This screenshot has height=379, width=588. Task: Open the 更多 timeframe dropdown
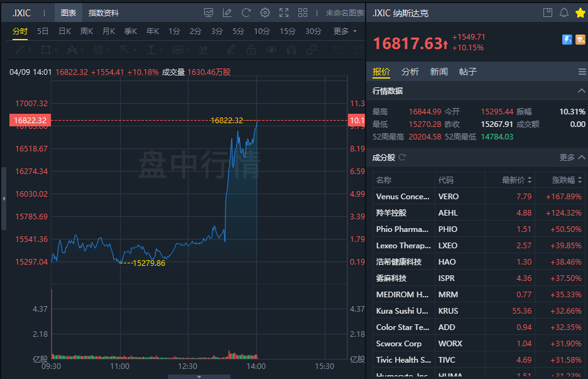point(345,31)
